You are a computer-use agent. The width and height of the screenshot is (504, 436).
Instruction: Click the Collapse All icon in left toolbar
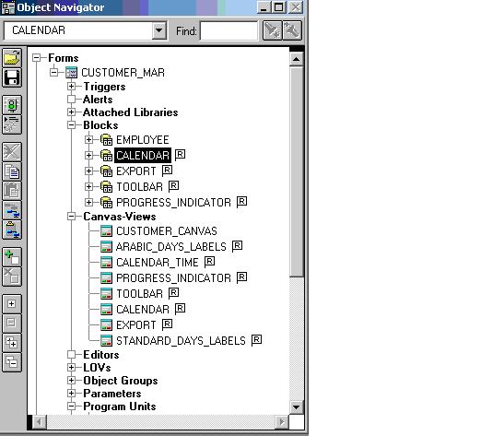(12, 362)
